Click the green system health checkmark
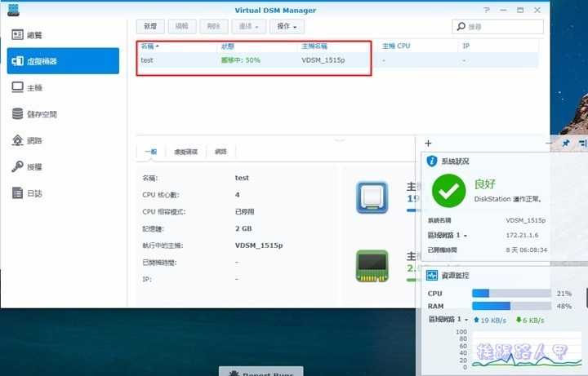The image size is (588, 376). point(448,192)
